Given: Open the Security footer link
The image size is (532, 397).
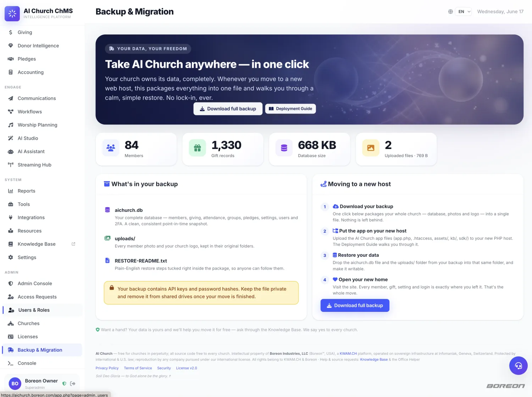Looking at the screenshot, I should (x=164, y=368).
